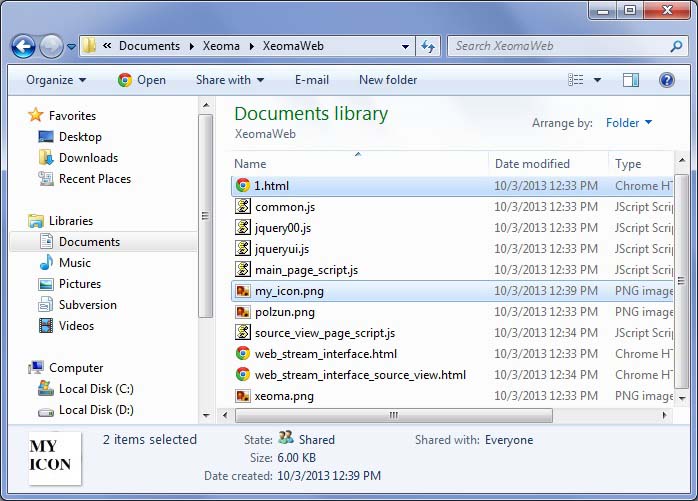Viewport: 698px width, 501px height.
Task: Open the view options dropdown arrow
Action: click(x=598, y=80)
